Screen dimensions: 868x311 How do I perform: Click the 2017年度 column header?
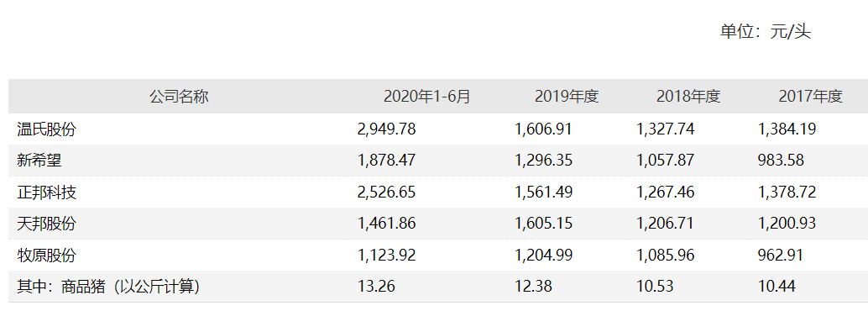click(810, 97)
